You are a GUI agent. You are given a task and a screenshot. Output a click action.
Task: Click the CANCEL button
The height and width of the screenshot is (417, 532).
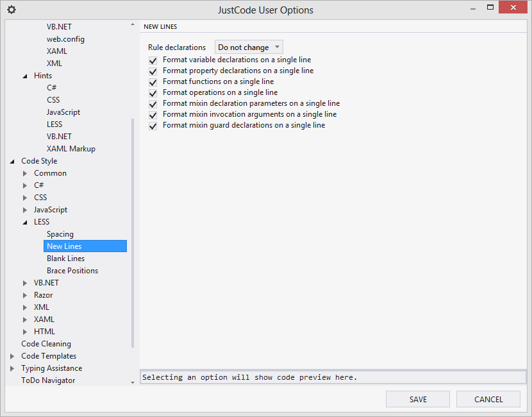coord(488,399)
